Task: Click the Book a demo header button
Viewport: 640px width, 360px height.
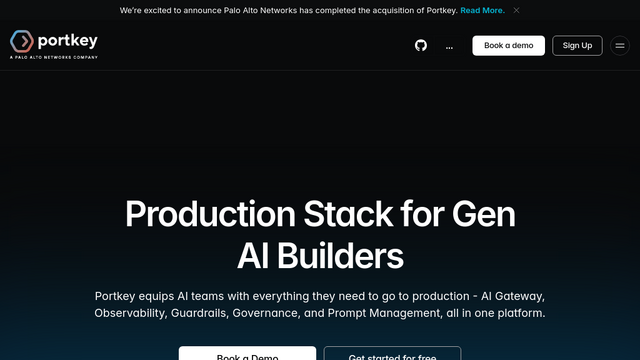Action: 508,45
